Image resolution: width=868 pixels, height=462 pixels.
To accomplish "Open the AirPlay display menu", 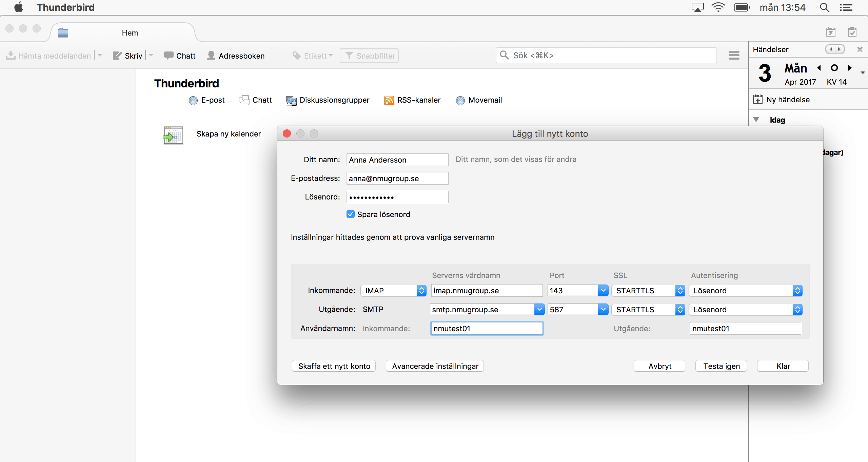I will coord(697,7).
